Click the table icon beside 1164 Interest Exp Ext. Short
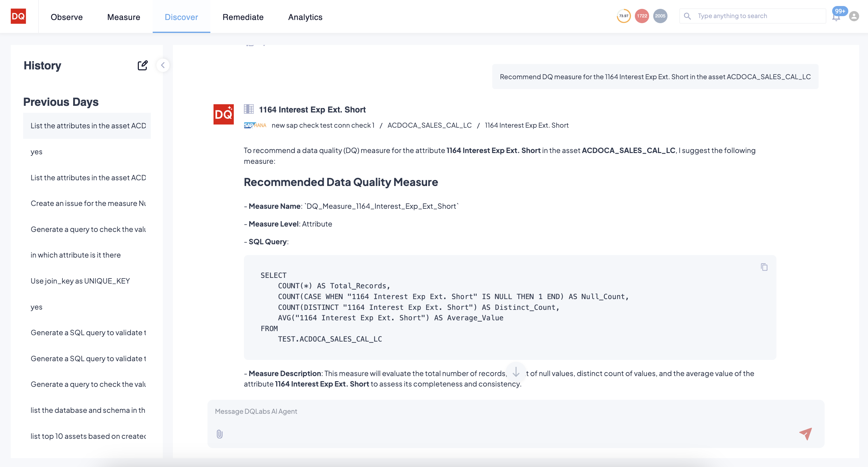This screenshot has height=467, width=868. (249, 109)
